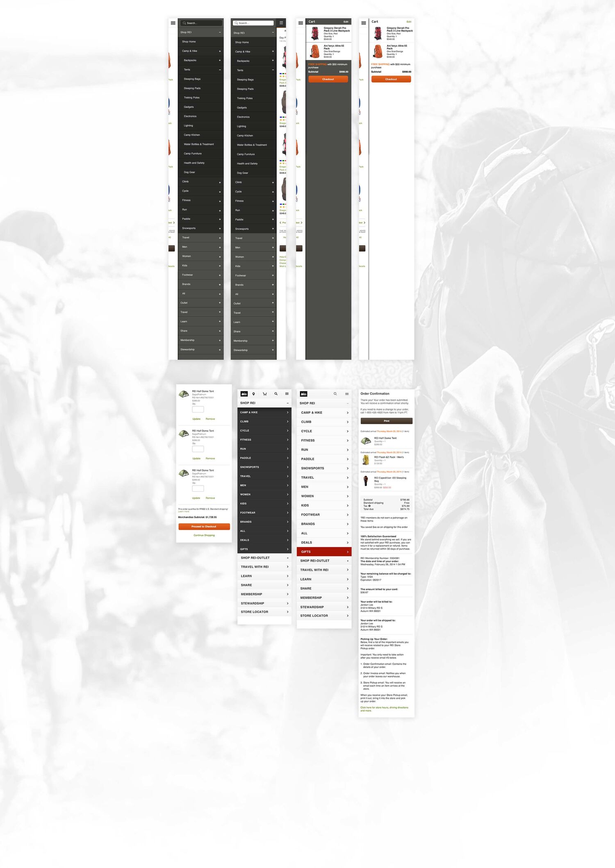Select Dog Gear in the dark-search menu
Image resolution: width=615 pixels, height=868 pixels.
coord(201,172)
